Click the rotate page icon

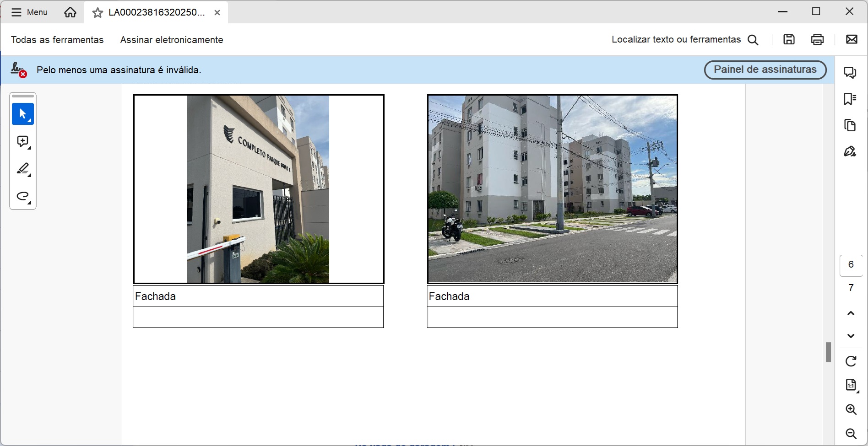tap(851, 361)
